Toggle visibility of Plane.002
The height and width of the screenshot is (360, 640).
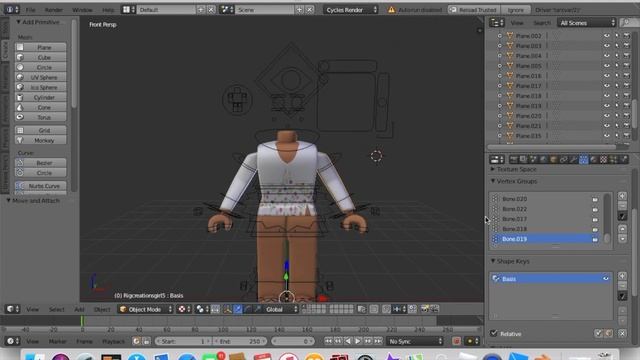pos(607,36)
